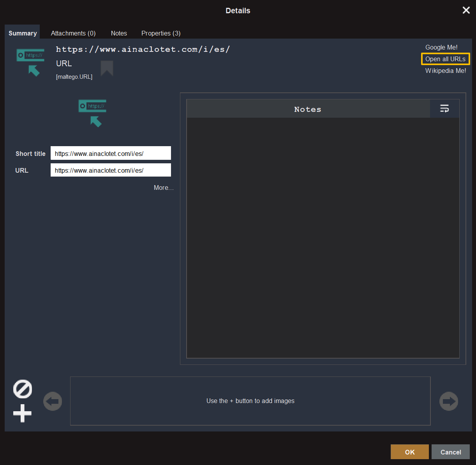
Task: Toggle word wrap in Notes panel
Action: point(444,108)
